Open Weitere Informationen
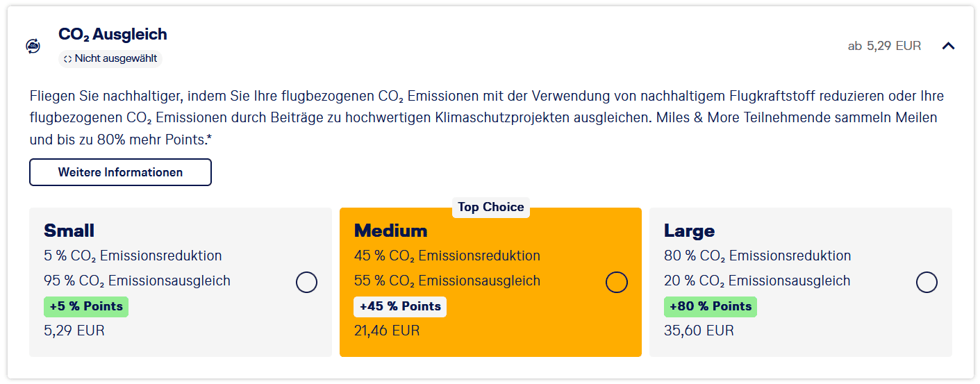The width and height of the screenshot is (980, 384). coord(120,172)
